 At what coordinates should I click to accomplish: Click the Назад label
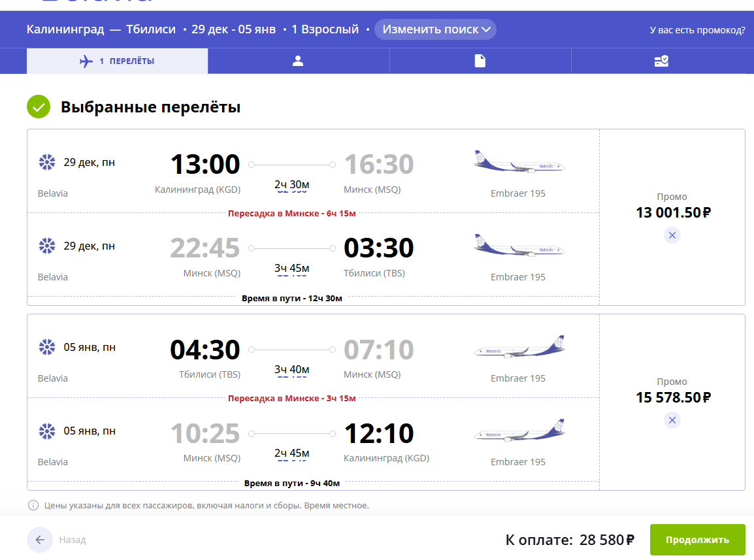(73, 540)
